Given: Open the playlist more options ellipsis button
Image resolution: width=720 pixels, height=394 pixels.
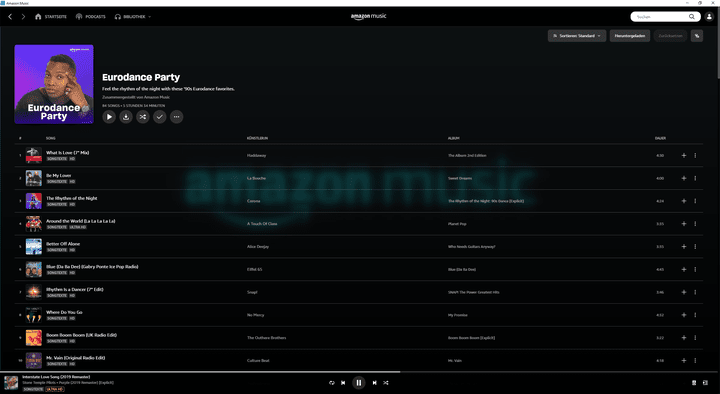Looking at the screenshot, I should (176, 117).
